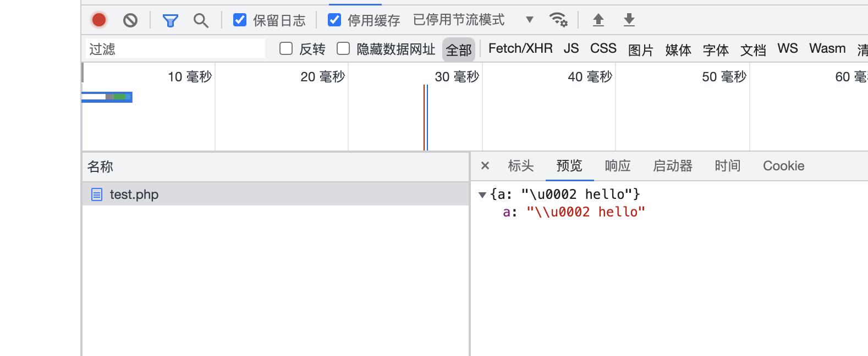This screenshot has height=356, width=868.
Task: Click the request bar in the timeline overview
Action: [x=107, y=97]
